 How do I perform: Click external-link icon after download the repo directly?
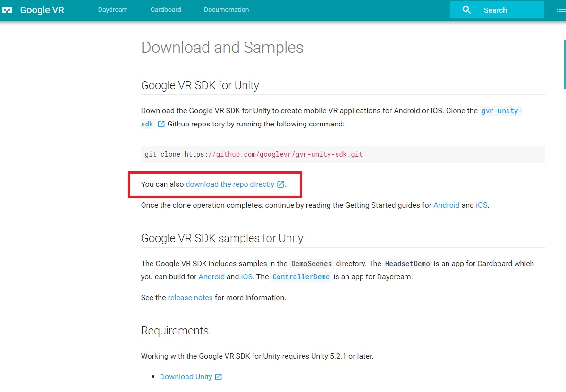(x=280, y=184)
